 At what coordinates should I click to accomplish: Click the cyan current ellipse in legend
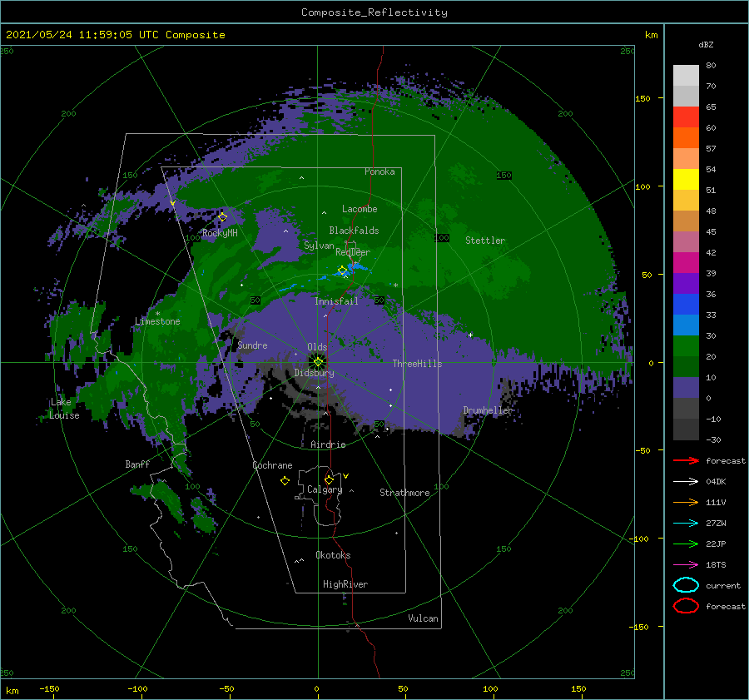[x=686, y=585]
